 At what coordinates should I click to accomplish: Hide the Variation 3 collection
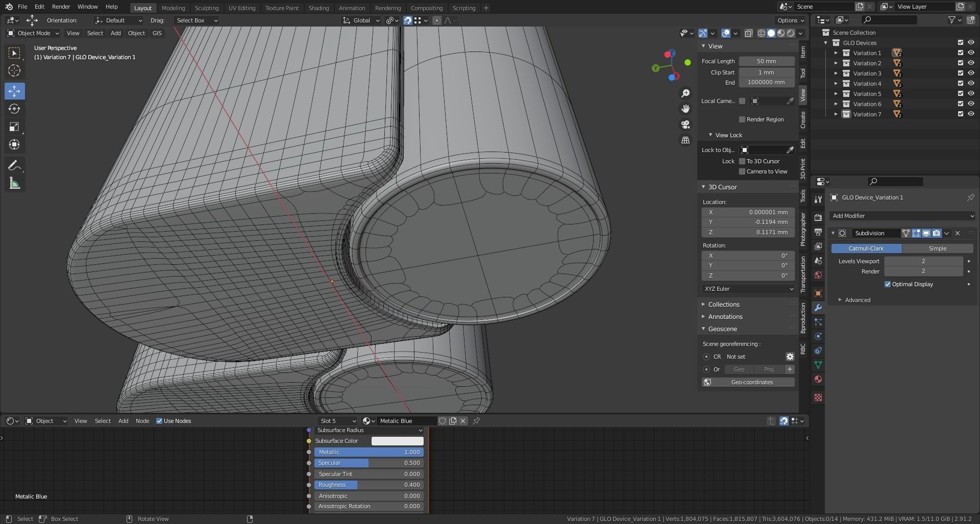(971, 73)
